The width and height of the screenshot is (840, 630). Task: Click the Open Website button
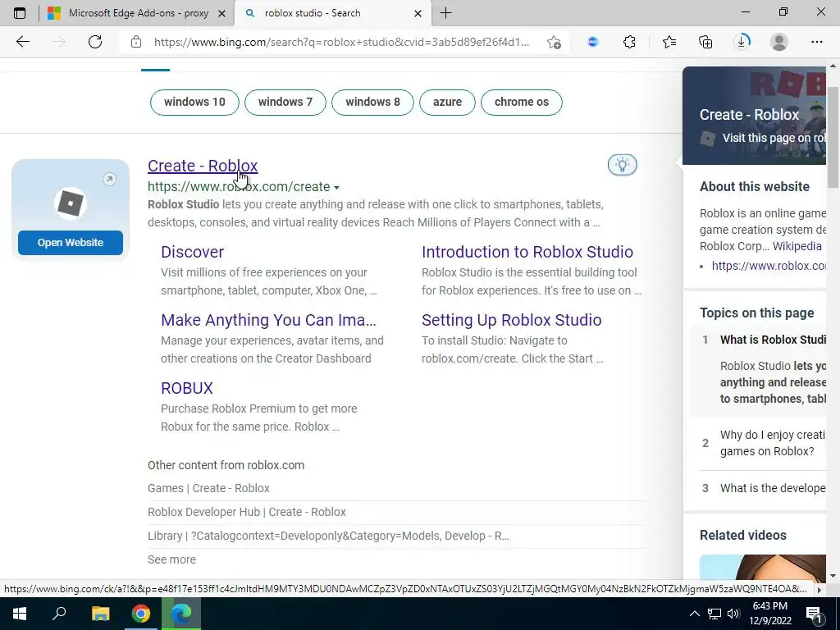(x=71, y=242)
